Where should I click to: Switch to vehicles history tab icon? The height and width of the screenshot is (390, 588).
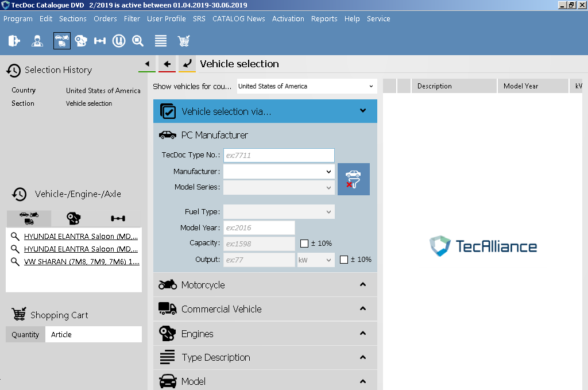tap(29, 218)
